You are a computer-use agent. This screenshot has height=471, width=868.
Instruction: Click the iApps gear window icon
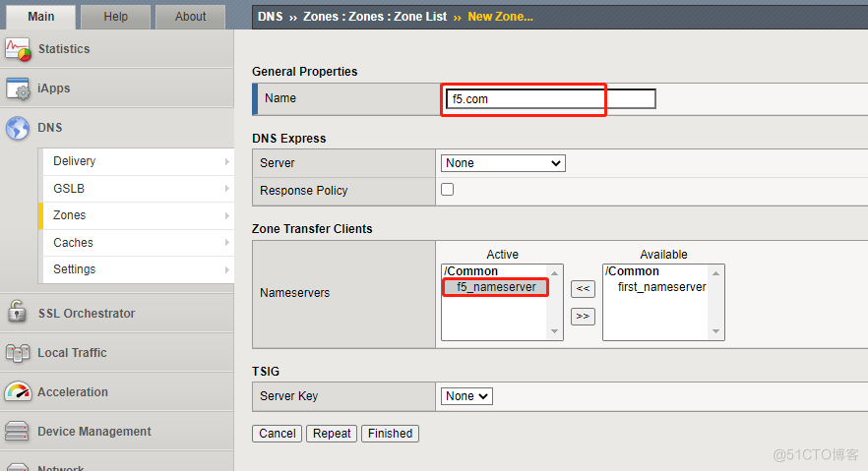pyautogui.click(x=18, y=88)
